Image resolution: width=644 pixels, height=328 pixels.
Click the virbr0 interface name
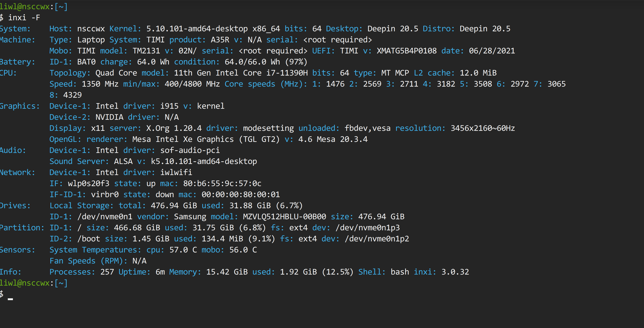point(104,195)
